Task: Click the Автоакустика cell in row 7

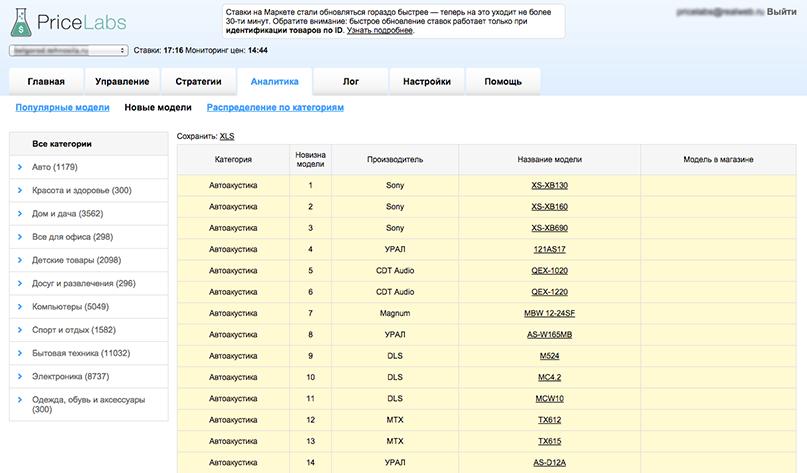Action: [x=233, y=313]
